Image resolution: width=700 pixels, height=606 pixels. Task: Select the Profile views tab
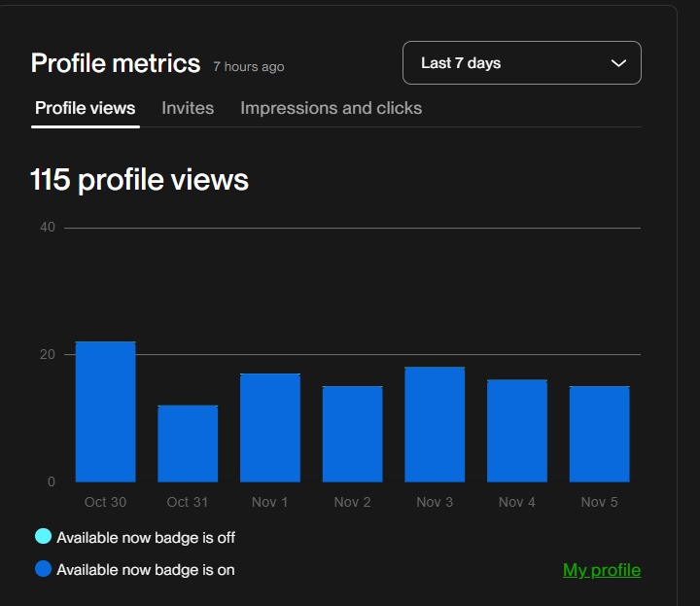pyautogui.click(x=85, y=109)
